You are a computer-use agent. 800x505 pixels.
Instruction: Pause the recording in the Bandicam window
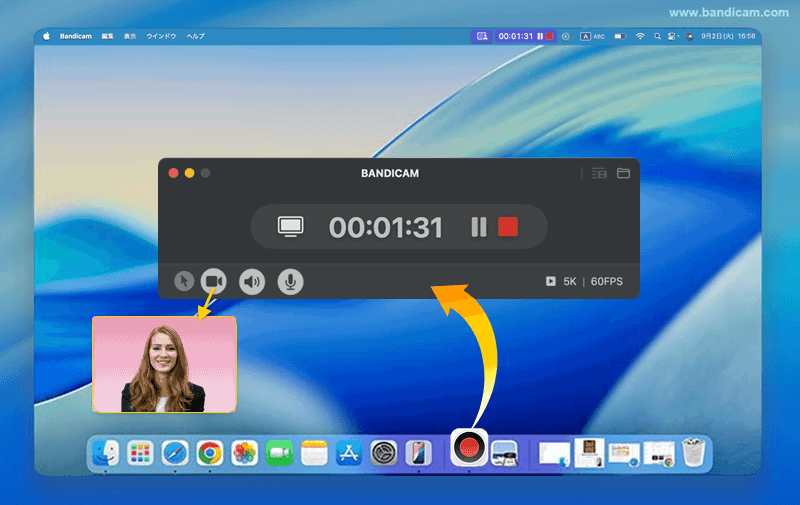pyautogui.click(x=479, y=227)
